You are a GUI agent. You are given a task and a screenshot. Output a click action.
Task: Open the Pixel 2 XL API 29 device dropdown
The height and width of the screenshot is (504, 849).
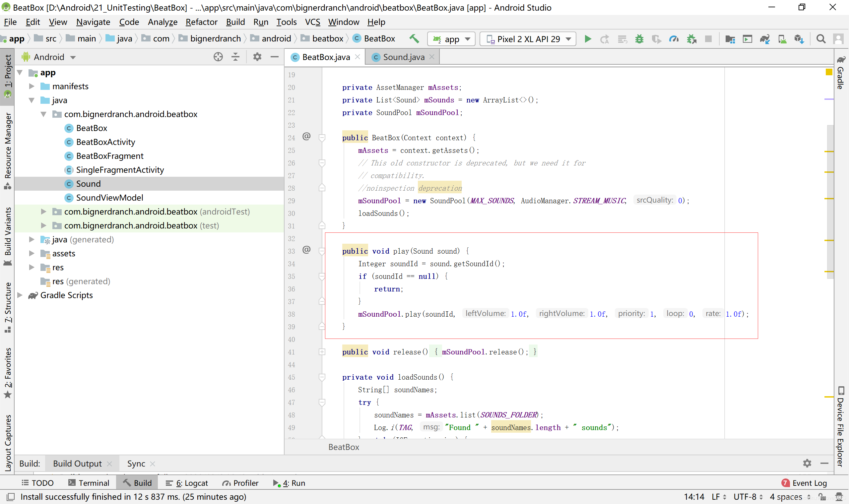528,39
